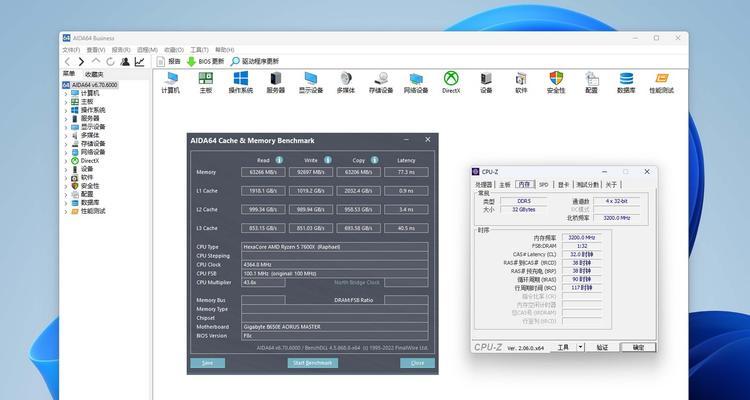Expand the 服务器 tree node chevron

click(x=66, y=119)
